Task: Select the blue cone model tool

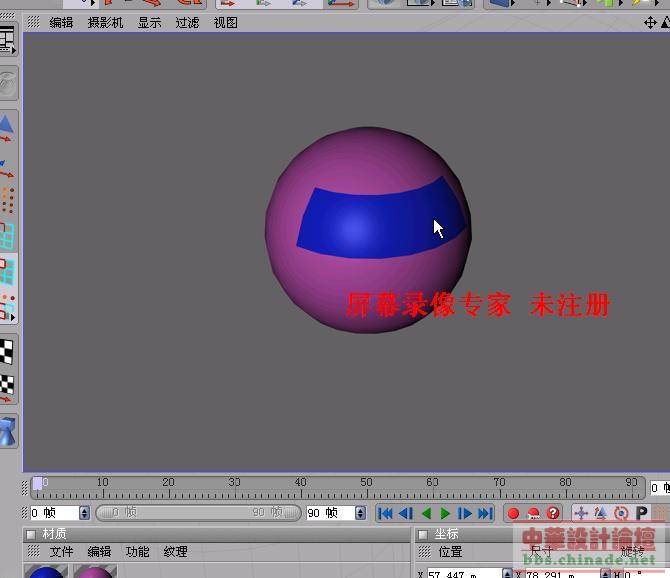Action: [x=7, y=127]
